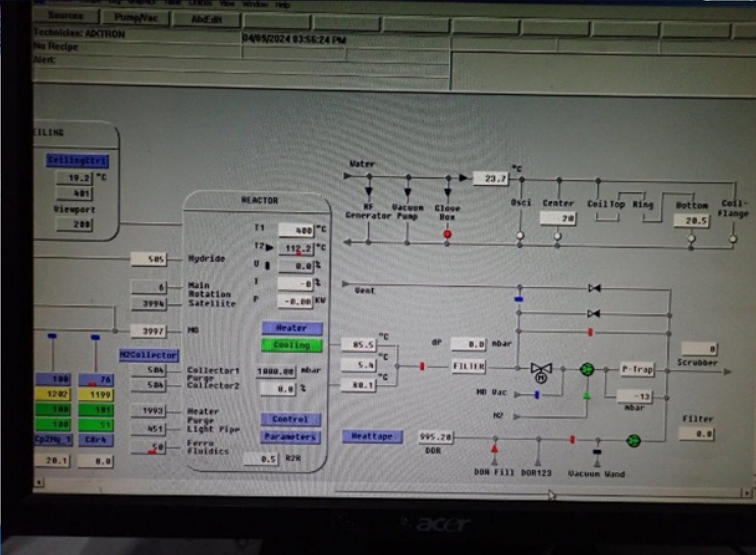Click the T2 value 112.2 with red marker
Viewport: 756px width, 555px height.
pyautogui.click(x=296, y=248)
